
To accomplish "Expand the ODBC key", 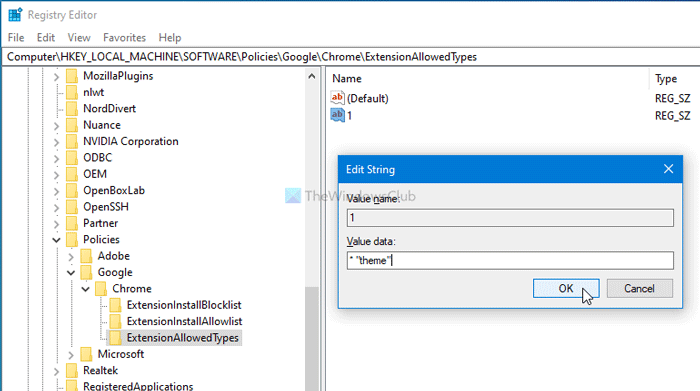I will 56,158.
